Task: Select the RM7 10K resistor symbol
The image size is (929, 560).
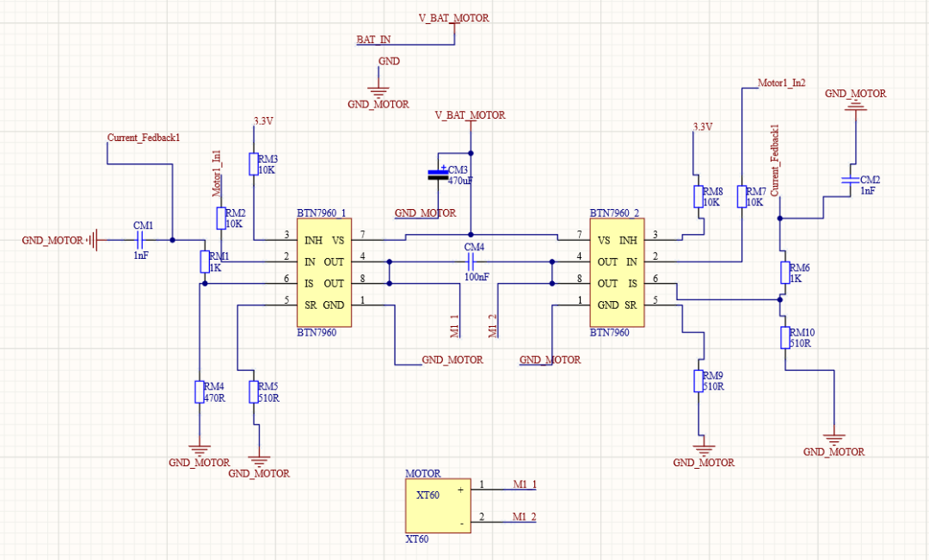Action: pyautogui.click(x=741, y=196)
